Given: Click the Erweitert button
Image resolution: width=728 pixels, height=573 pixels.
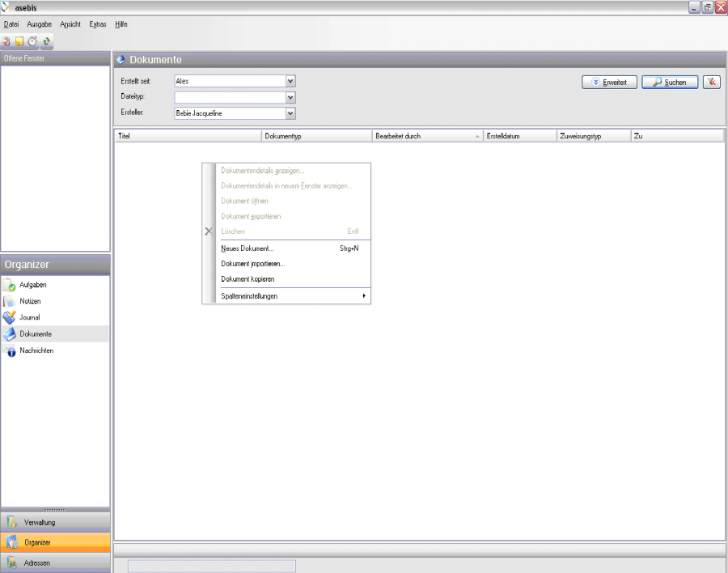Looking at the screenshot, I should [610, 82].
